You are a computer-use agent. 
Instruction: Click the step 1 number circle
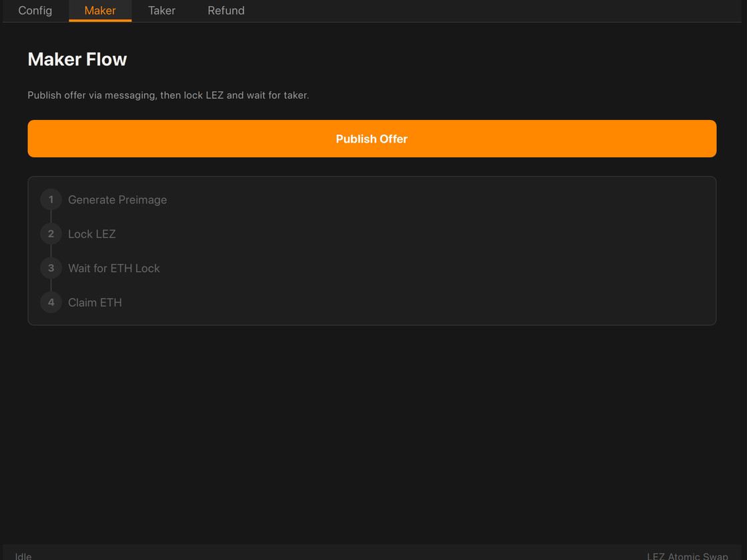coord(51,199)
